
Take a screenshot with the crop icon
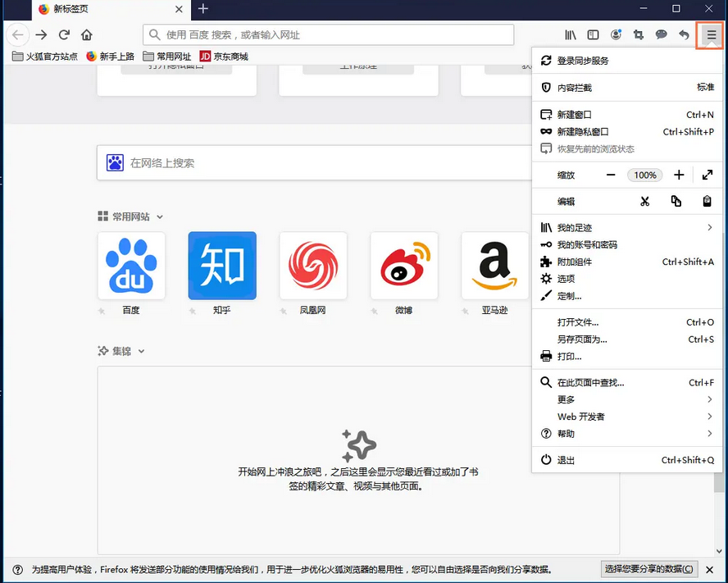point(639,34)
